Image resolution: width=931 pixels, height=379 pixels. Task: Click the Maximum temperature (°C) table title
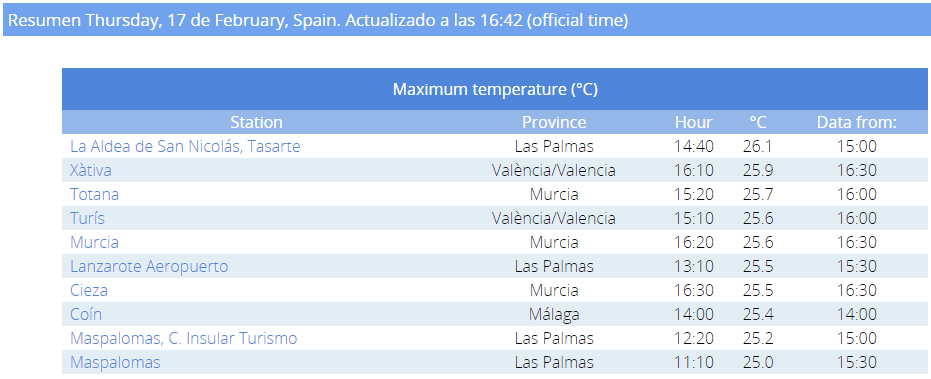495,89
